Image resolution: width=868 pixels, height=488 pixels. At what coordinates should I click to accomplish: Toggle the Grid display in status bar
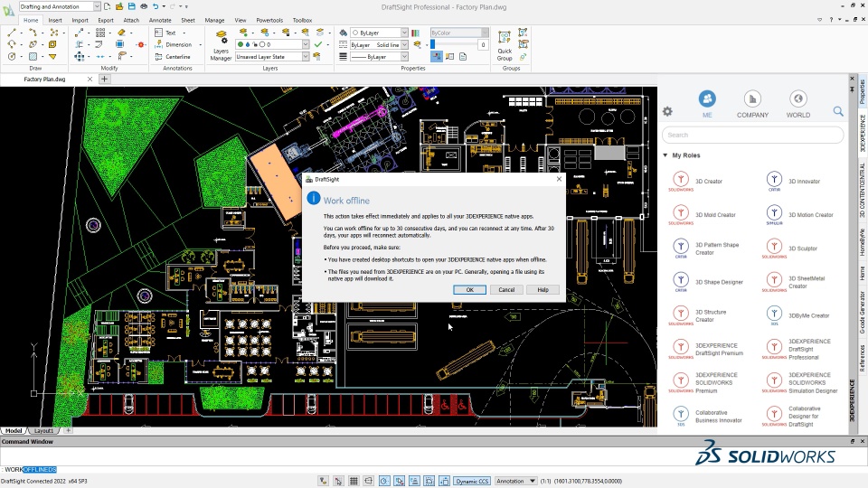point(354,481)
